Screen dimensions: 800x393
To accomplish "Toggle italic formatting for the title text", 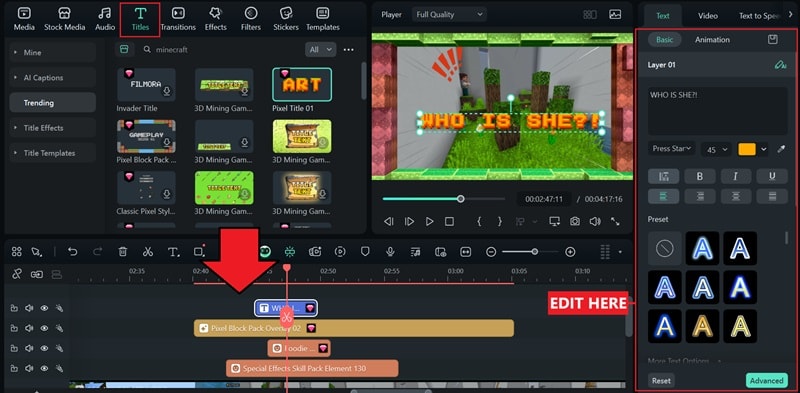I will pyautogui.click(x=736, y=176).
